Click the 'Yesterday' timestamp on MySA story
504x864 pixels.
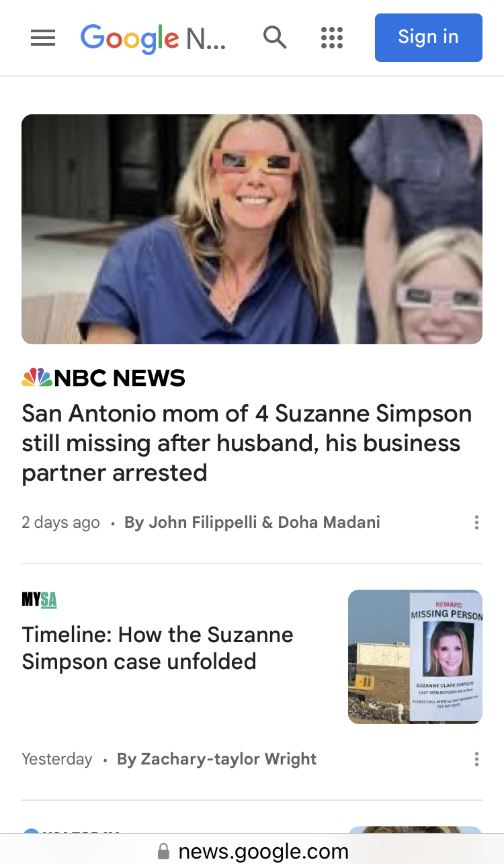[x=56, y=759]
